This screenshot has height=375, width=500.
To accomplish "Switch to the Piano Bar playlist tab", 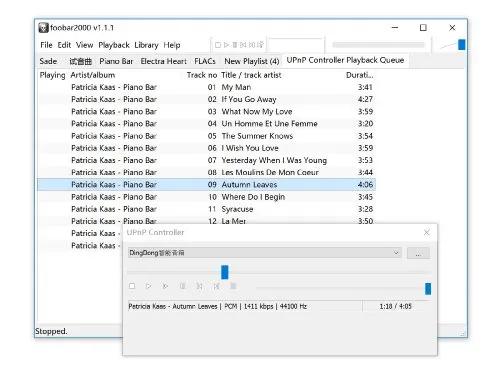I will point(116,61).
